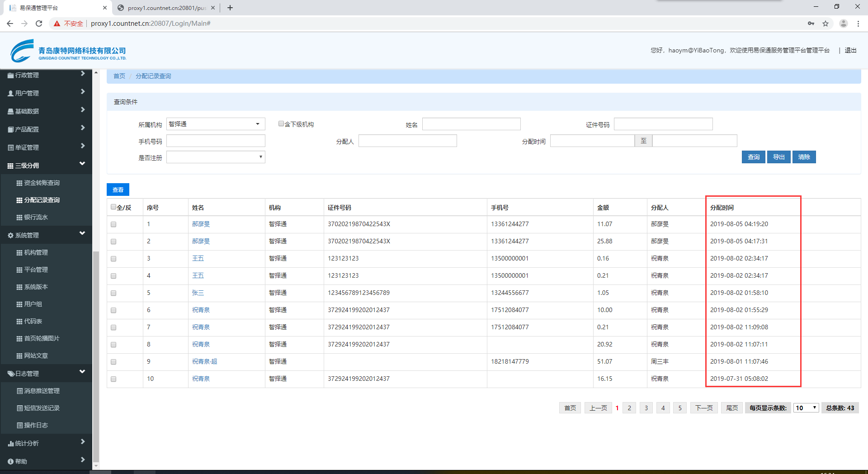Click the Qingdao Countnet company logo
The height and width of the screenshot is (474, 868).
(x=68, y=51)
